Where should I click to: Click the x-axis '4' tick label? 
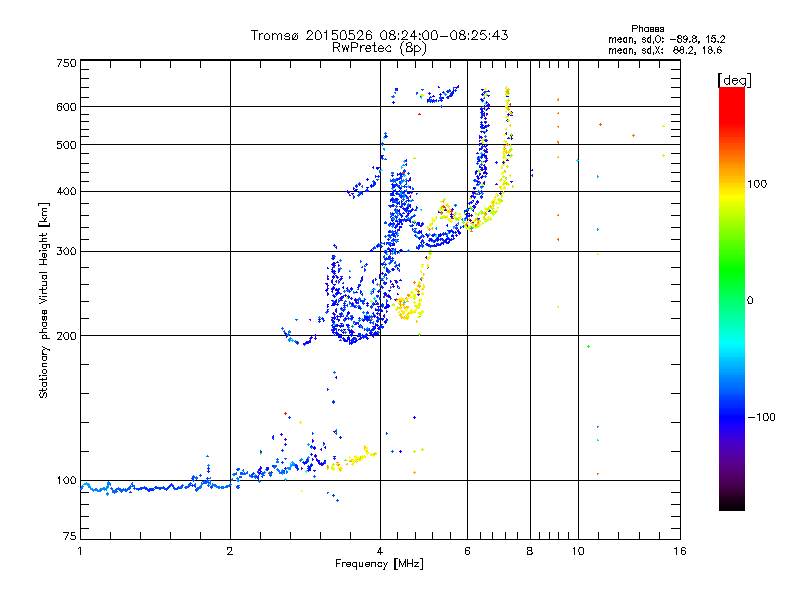[380, 551]
